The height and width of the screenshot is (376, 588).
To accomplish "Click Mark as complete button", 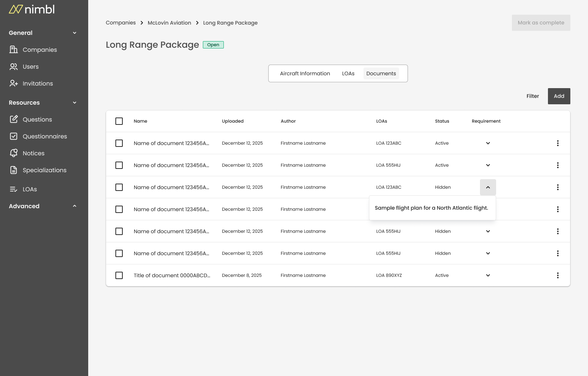I will pos(541,23).
